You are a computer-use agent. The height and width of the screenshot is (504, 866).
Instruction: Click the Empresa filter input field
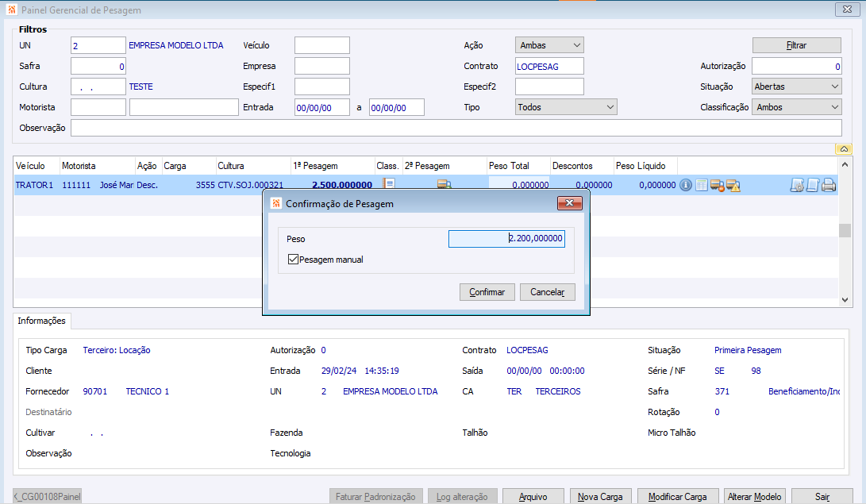tap(322, 66)
